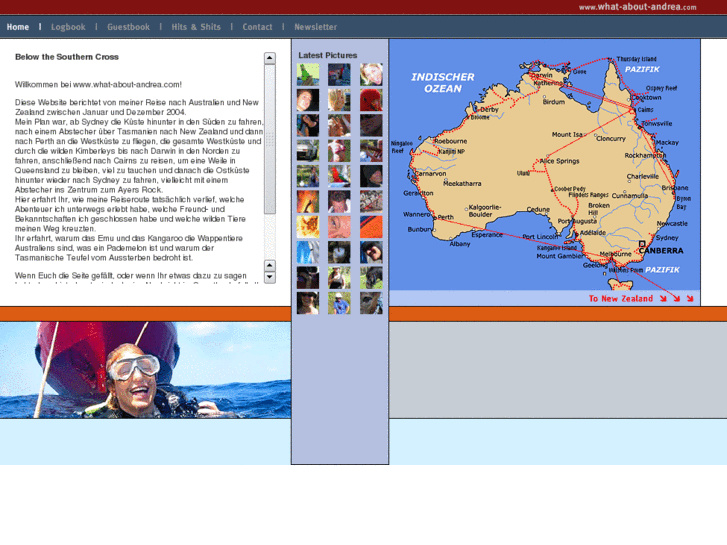Viewport: 727px width, 545px height.
Task: Open the face on black background thumbnail
Action: (x=308, y=100)
